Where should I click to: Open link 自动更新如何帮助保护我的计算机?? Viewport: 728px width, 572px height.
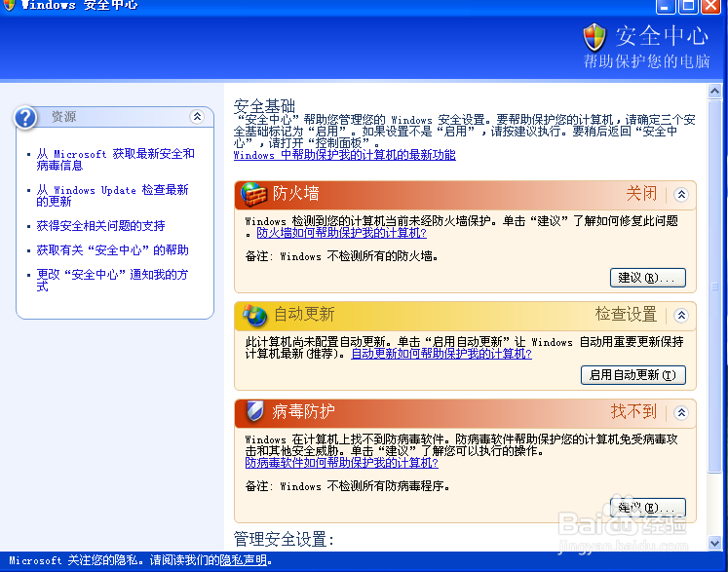tap(441, 354)
